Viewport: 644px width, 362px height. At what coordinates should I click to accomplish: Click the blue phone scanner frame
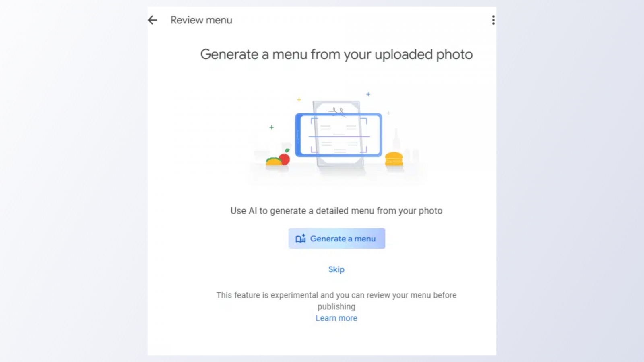click(x=299, y=135)
